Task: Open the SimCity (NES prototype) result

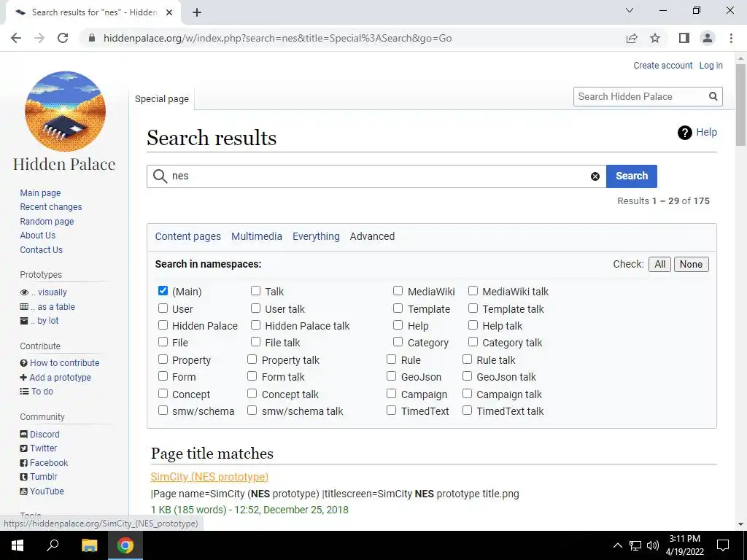Action: point(209,477)
